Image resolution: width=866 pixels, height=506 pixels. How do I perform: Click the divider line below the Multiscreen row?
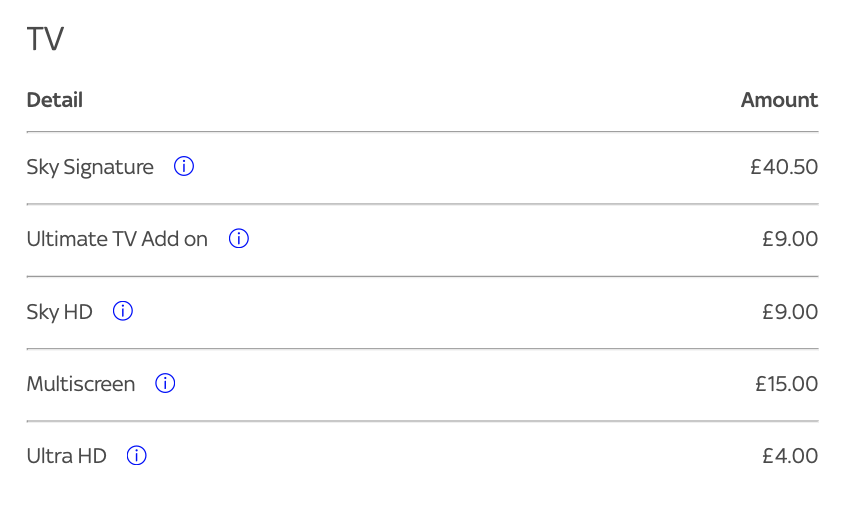422,421
